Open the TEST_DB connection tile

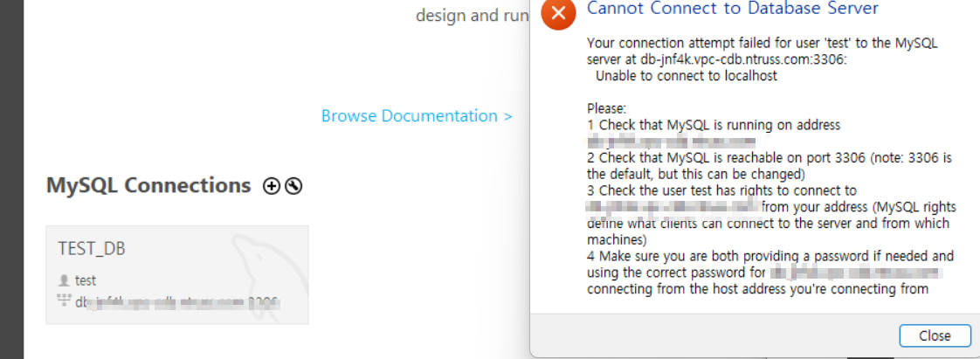[177, 274]
